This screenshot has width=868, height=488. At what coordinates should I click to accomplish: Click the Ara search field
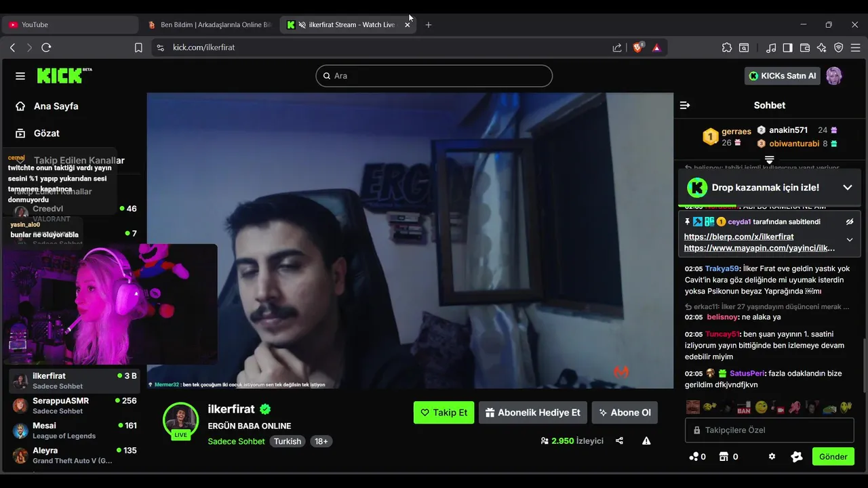click(x=434, y=76)
